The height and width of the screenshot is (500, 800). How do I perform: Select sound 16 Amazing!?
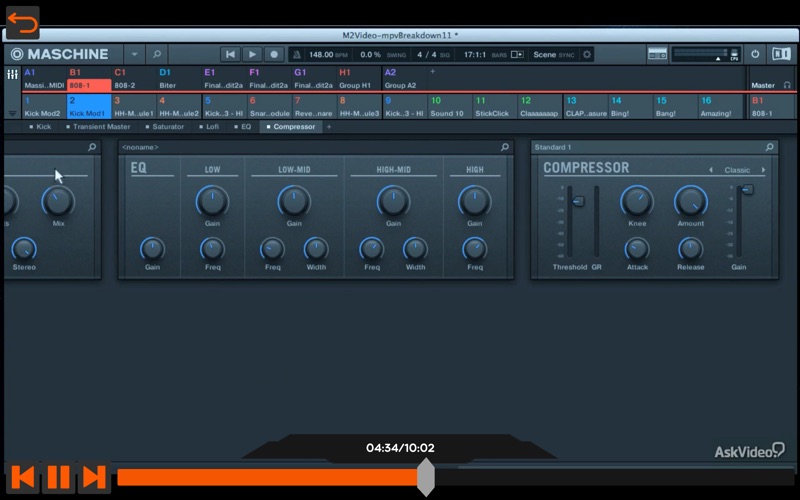[x=718, y=107]
